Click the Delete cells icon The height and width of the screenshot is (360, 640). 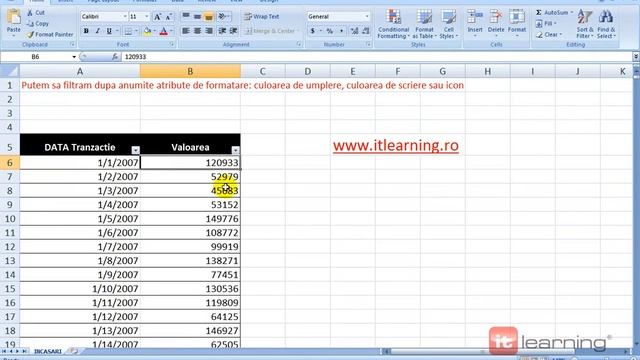coord(496,17)
